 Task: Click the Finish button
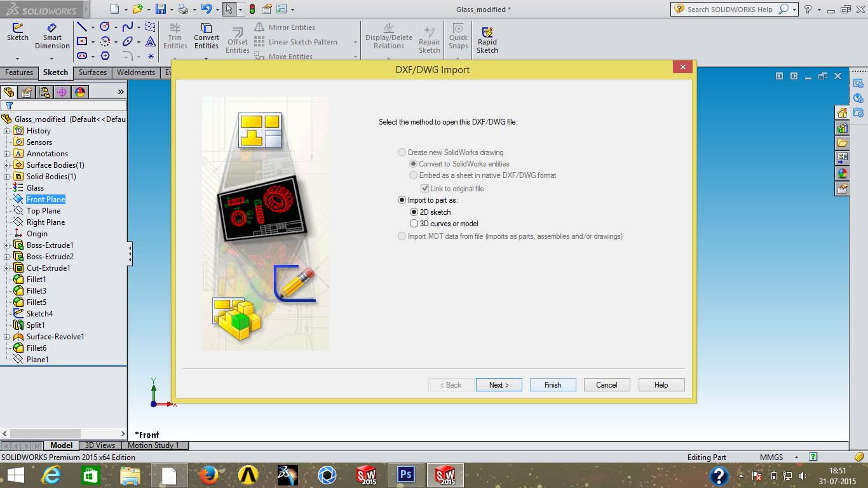pos(553,385)
